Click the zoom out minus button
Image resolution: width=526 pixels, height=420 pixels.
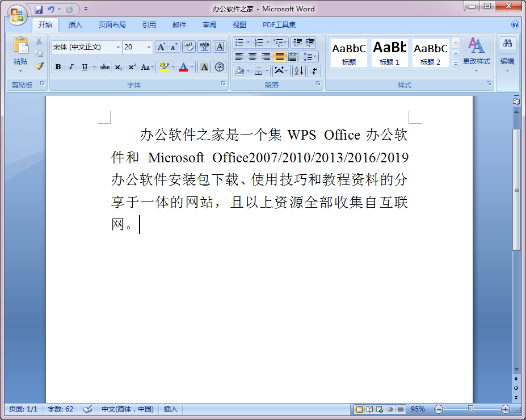pyautogui.click(x=439, y=409)
